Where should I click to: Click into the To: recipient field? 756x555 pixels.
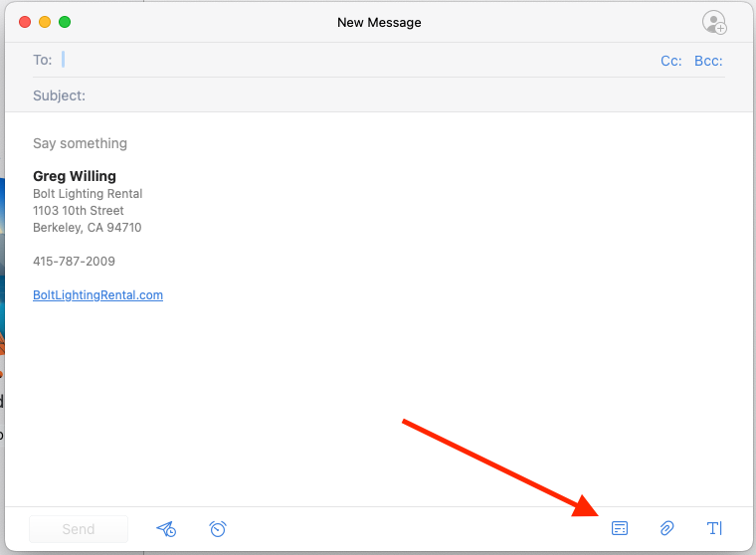click(x=348, y=60)
